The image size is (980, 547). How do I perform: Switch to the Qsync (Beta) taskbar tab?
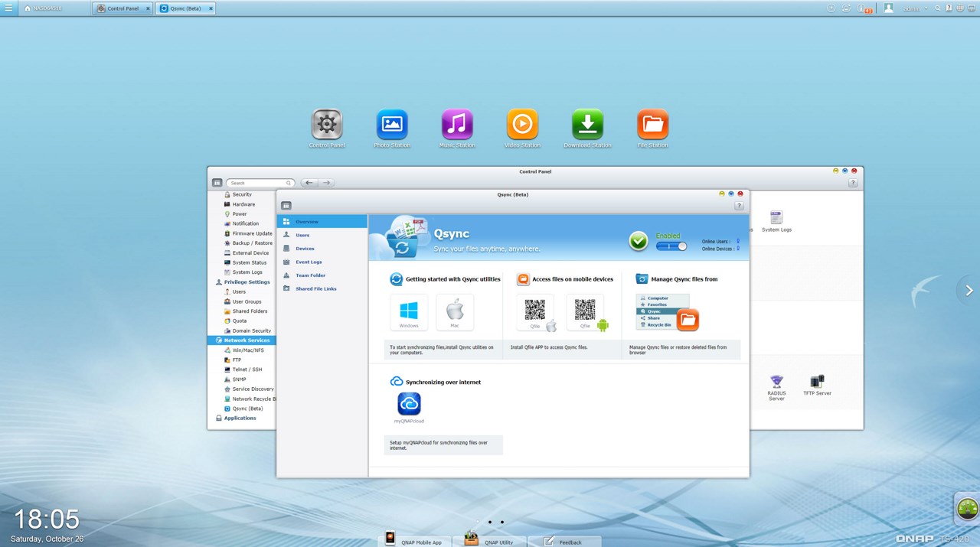click(x=185, y=8)
